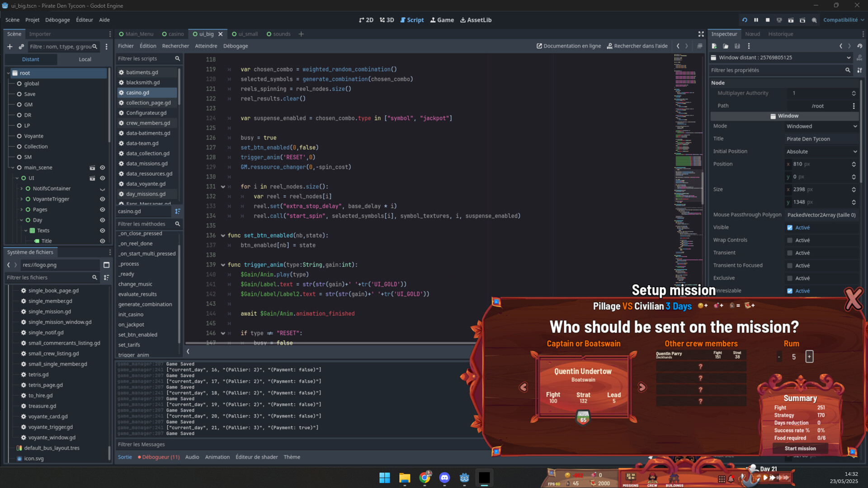Viewport: 868px width, 488px height.
Task: Select the Crew icon in the game HUD
Action: [652, 478]
